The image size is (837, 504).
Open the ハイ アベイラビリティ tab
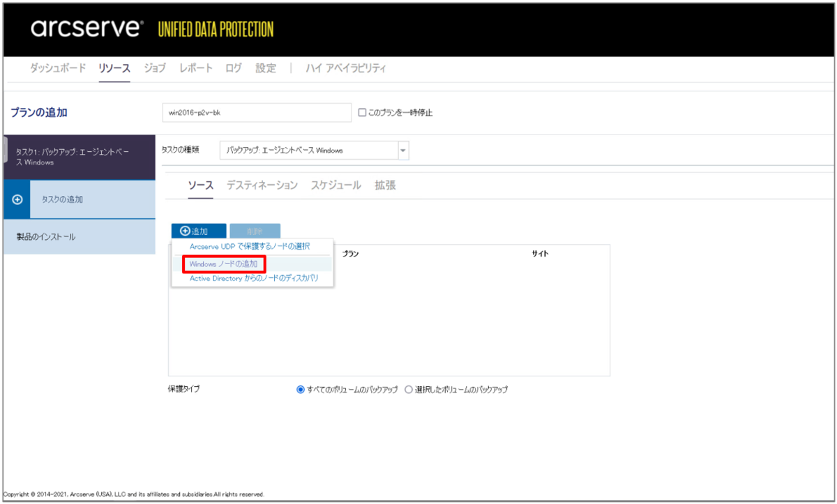(x=346, y=68)
